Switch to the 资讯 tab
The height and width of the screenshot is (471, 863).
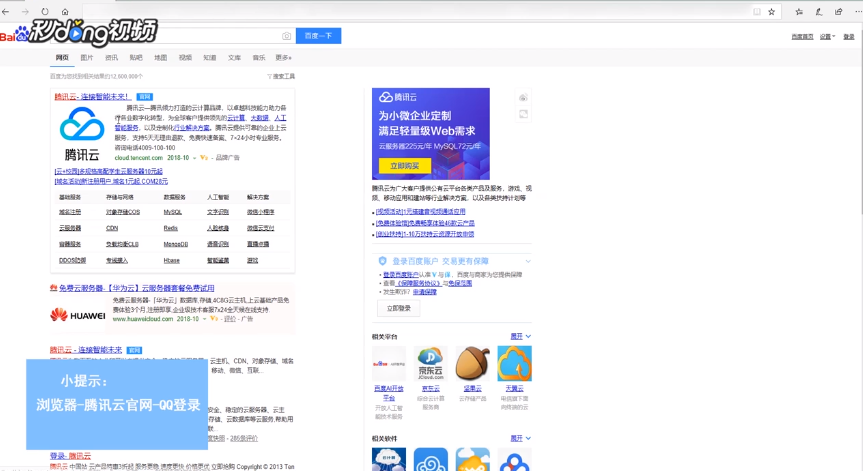(112, 57)
